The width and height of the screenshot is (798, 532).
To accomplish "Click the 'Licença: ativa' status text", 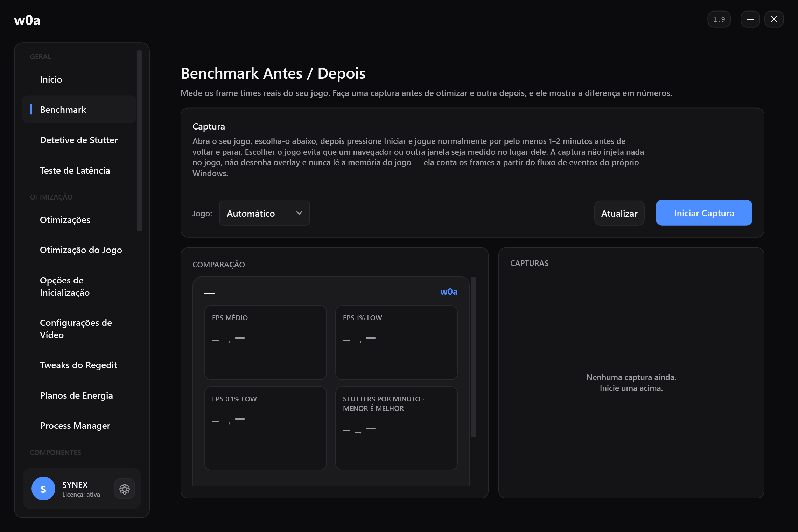I will [x=81, y=495].
